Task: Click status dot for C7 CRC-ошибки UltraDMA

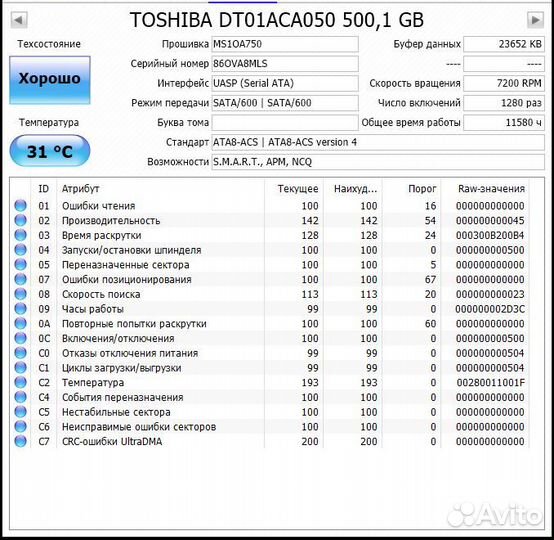Action: (x=20, y=441)
